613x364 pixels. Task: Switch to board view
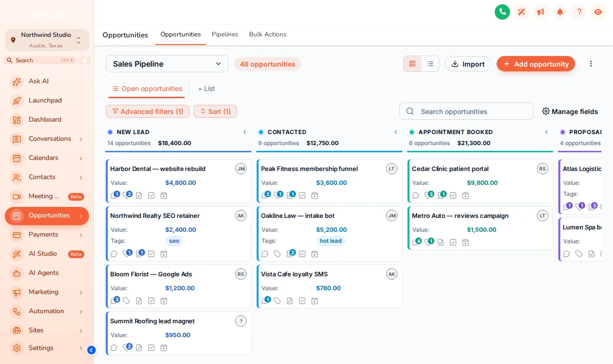click(412, 64)
